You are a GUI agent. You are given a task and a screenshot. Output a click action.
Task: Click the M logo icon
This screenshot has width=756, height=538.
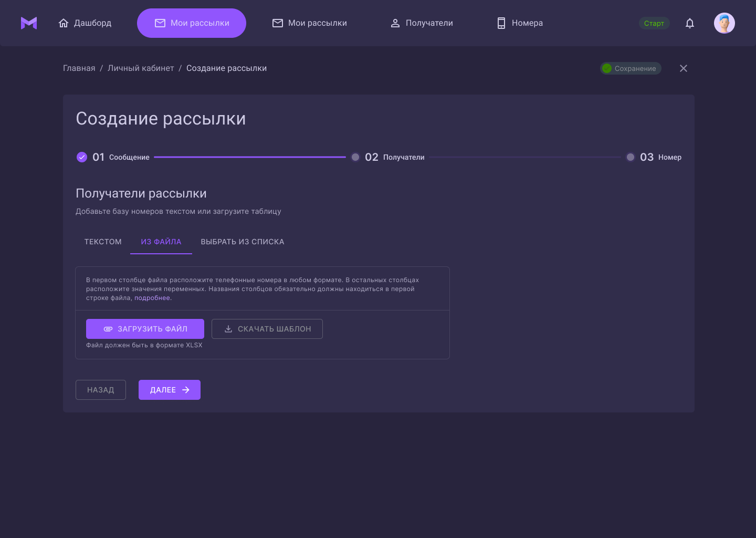tap(28, 23)
